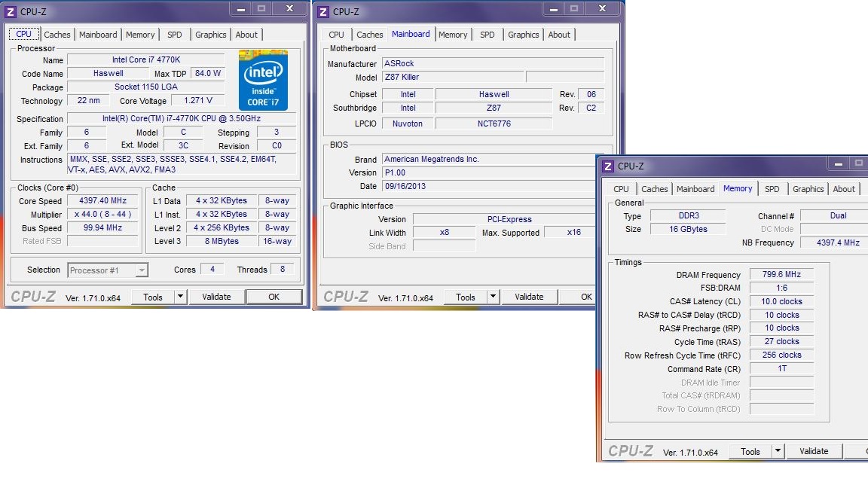The image size is (868, 488).
Task: Click the Row Refresh Cycle Time value 256 clocks
Action: pyautogui.click(x=781, y=355)
